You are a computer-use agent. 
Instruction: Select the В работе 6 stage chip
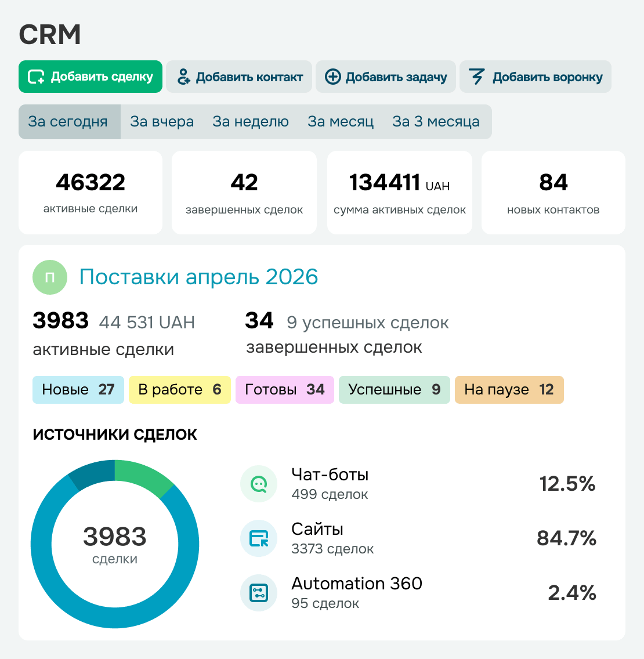click(179, 390)
